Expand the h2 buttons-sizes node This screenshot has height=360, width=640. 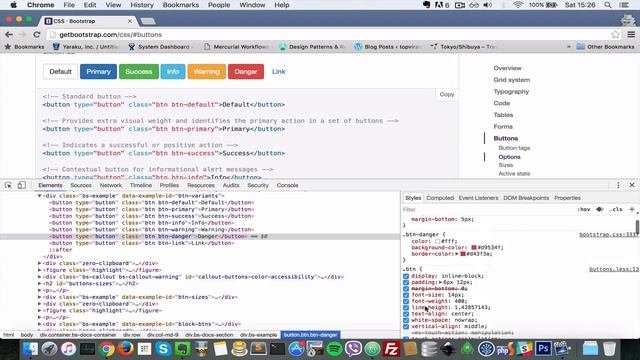(x=40, y=284)
